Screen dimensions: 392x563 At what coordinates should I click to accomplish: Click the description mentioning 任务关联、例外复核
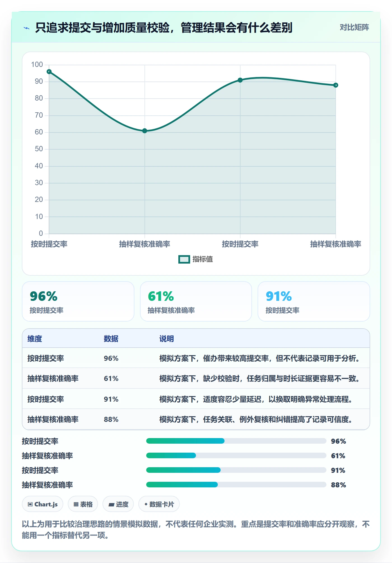pyautogui.click(x=257, y=419)
